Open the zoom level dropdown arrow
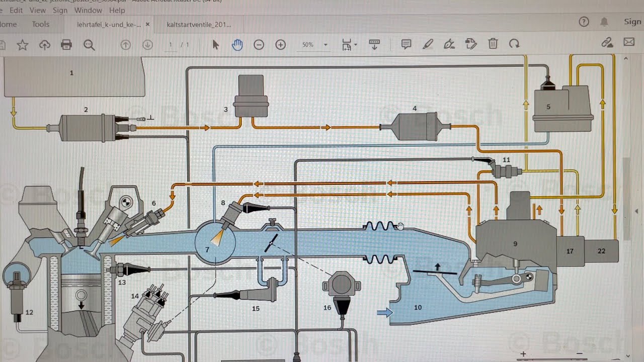Image resolution: width=644 pixels, height=362 pixels. 326,45
